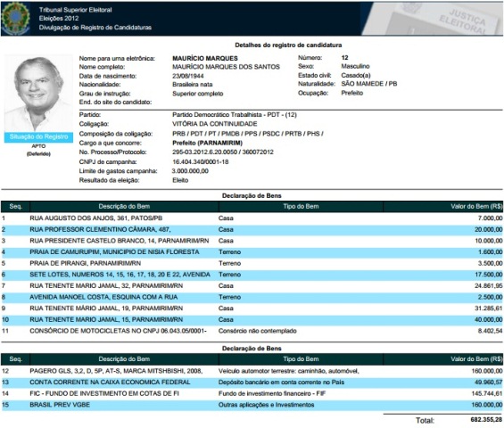The height and width of the screenshot is (428, 504).
Task: Click 'Partido Democrático Trabalhista - PDT - (12)'
Action: click(x=235, y=115)
